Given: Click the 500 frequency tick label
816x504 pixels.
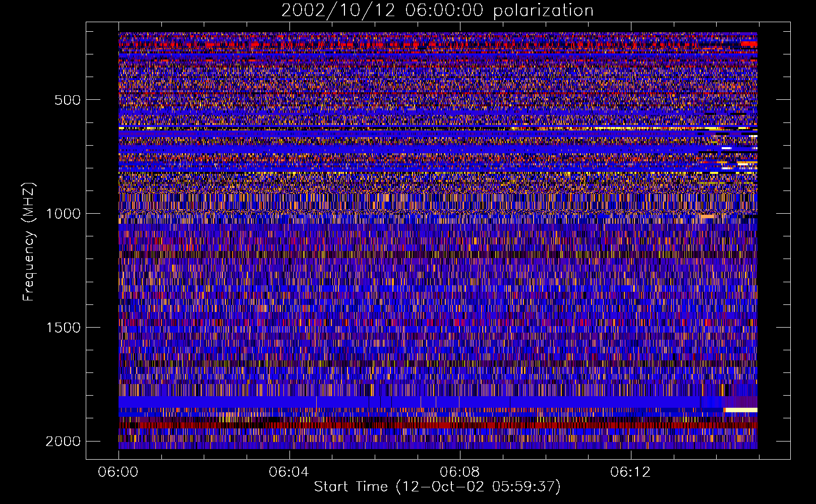Looking at the screenshot, I should point(68,100).
